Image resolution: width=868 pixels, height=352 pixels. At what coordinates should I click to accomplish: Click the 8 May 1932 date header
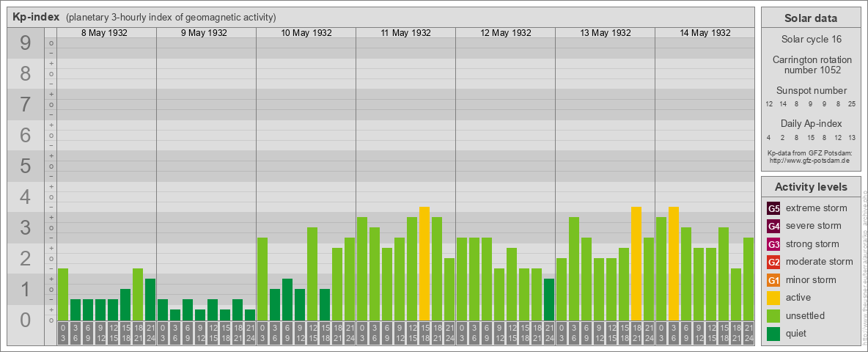tap(104, 33)
